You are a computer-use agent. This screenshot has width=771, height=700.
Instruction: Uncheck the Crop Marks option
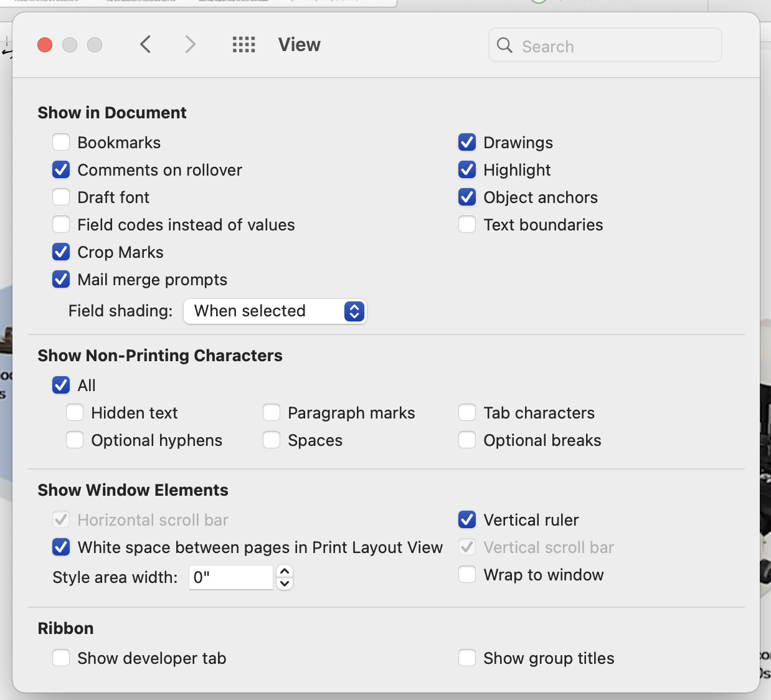point(61,252)
